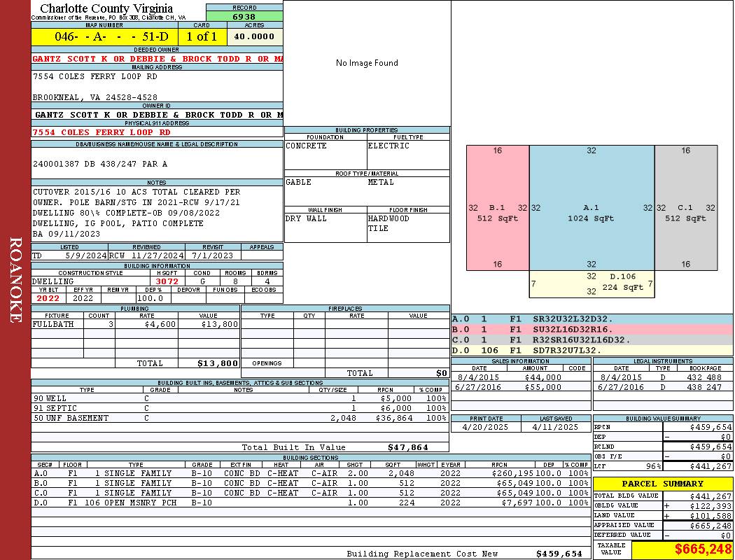Click foundation value CONCRETE
Viewport: 735px width, 560px height.
point(306,146)
